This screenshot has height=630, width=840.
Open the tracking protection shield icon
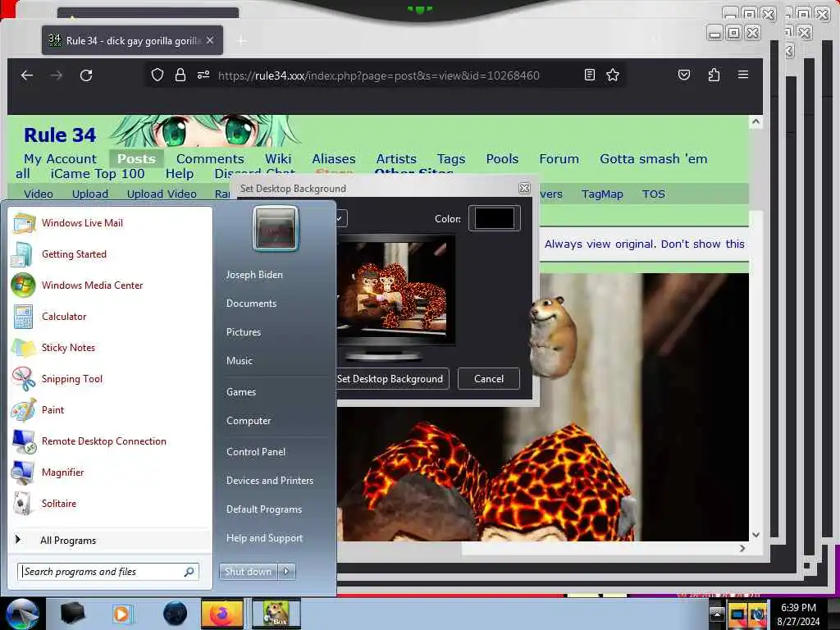157,75
